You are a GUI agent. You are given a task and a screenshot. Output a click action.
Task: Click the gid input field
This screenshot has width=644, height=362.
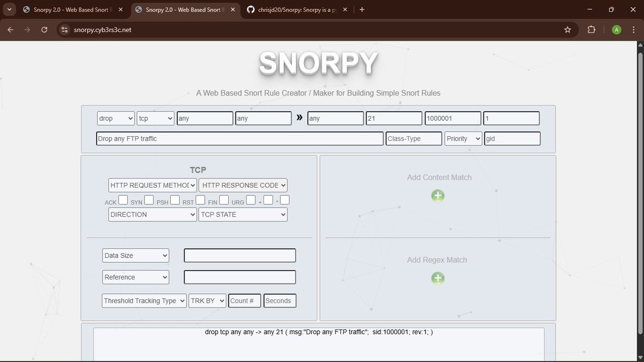tap(512, 138)
